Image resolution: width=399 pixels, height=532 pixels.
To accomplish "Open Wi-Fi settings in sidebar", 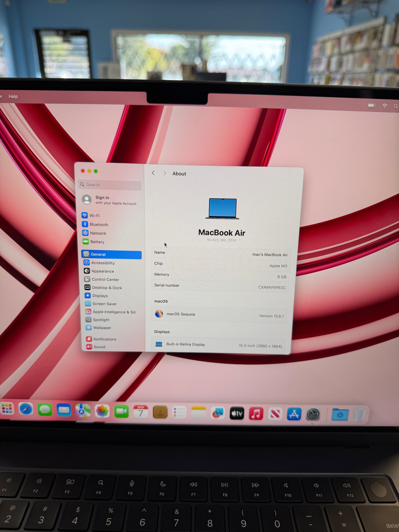I will point(94,215).
